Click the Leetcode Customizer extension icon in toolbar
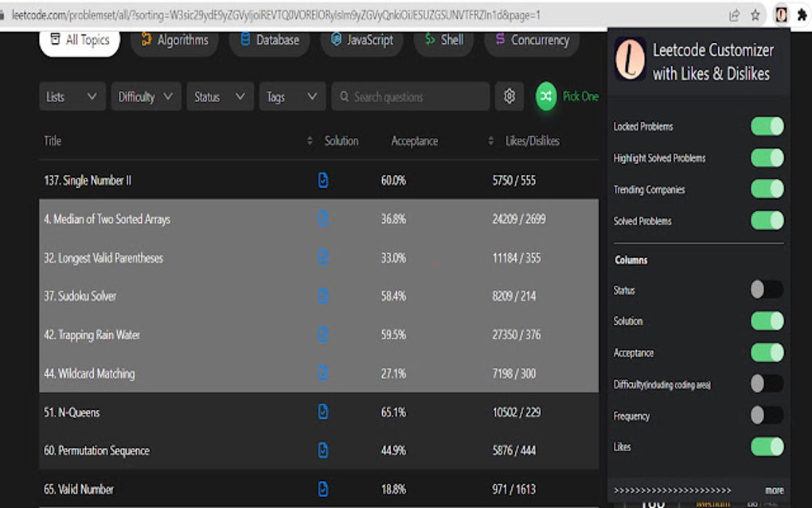 (781, 15)
